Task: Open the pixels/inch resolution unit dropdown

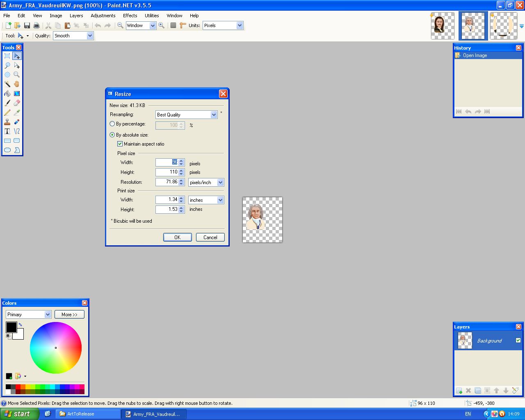Action: pos(220,183)
